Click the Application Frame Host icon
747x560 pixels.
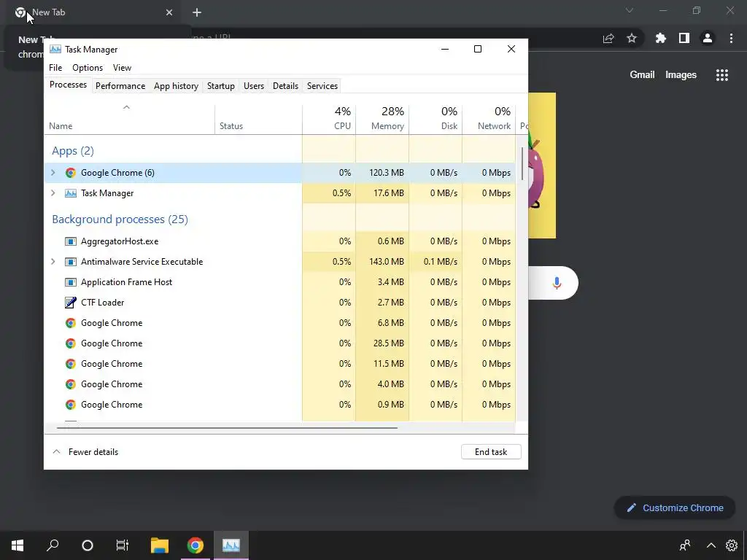(71, 282)
